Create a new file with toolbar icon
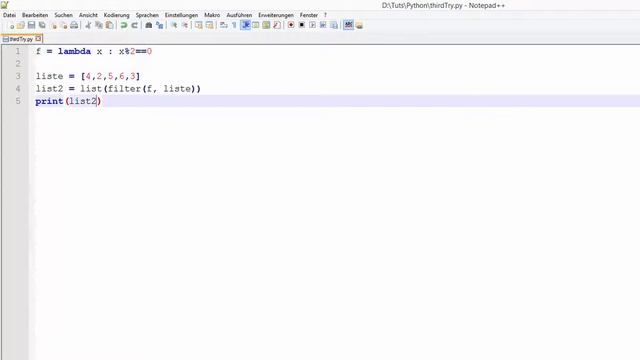 point(11,25)
